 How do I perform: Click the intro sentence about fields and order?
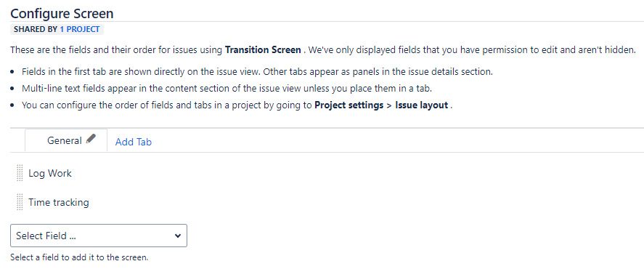(x=323, y=50)
